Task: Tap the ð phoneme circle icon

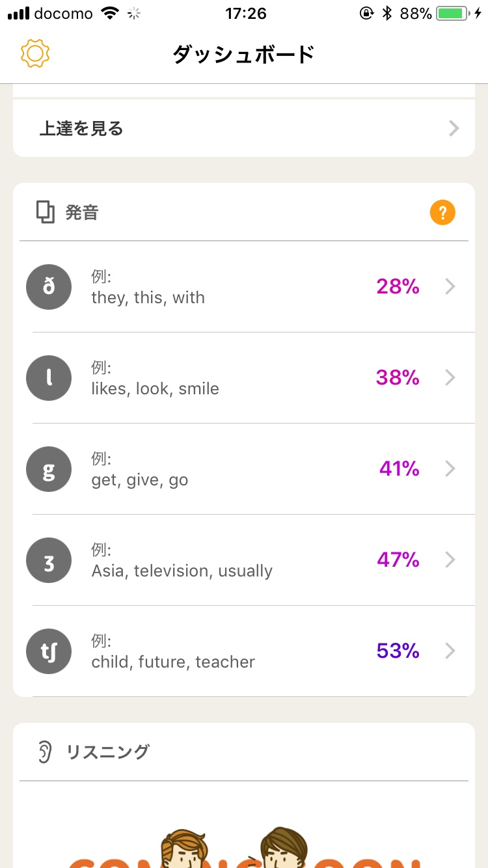Action: click(49, 287)
